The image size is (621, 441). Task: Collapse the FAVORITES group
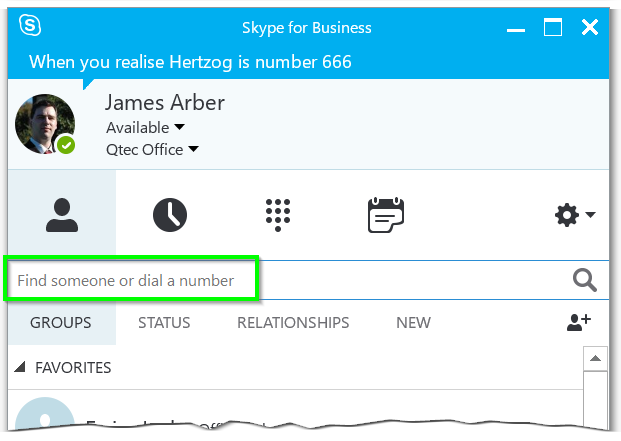click(20, 367)
